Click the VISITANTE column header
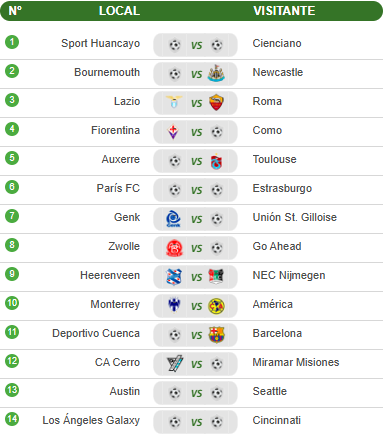 click(284, 11)
